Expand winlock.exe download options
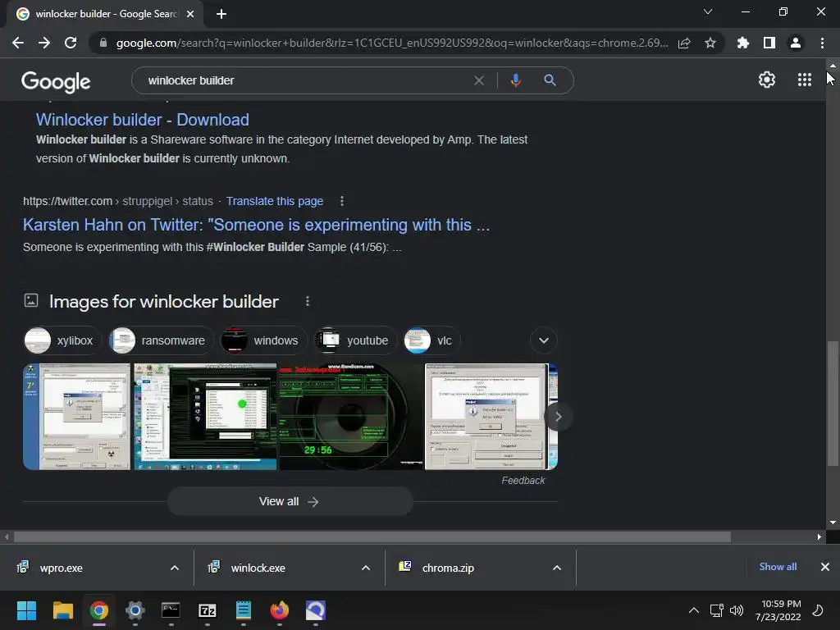This screenshot has height=630, width=840. [x=366, y=568]
